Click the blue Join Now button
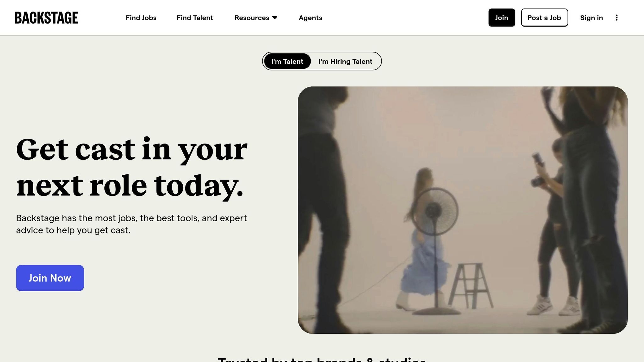 [50, 278]
